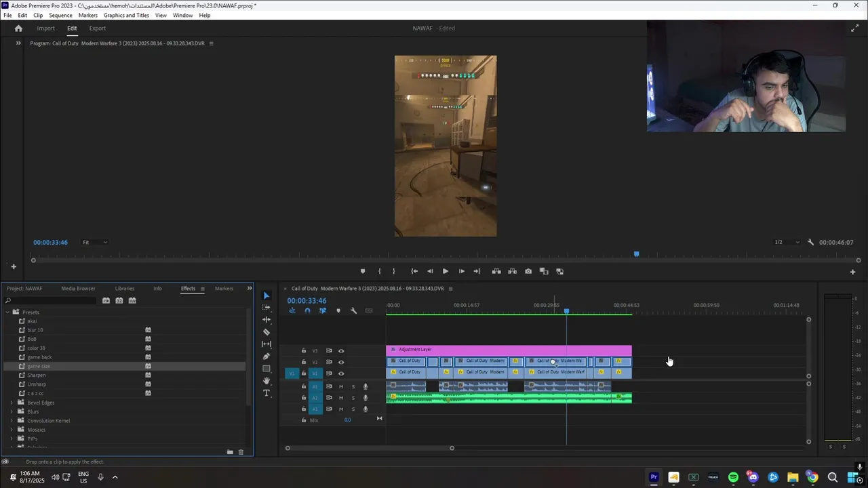Filter by YUV Effects icon
Screen dimensions: 868x488
(132, 300)
